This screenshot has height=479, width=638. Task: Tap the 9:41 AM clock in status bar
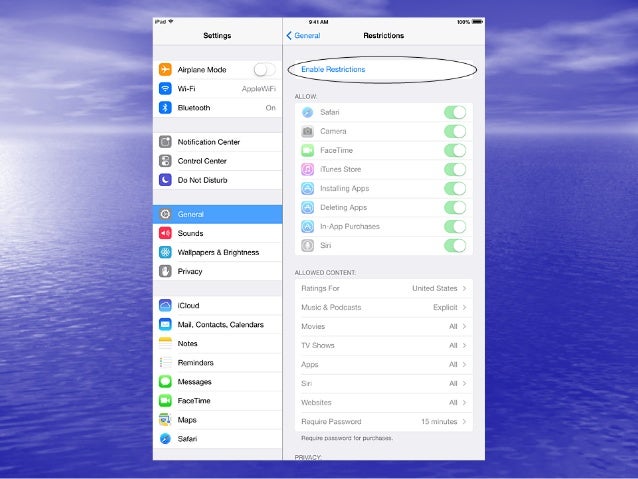point(319,22)
